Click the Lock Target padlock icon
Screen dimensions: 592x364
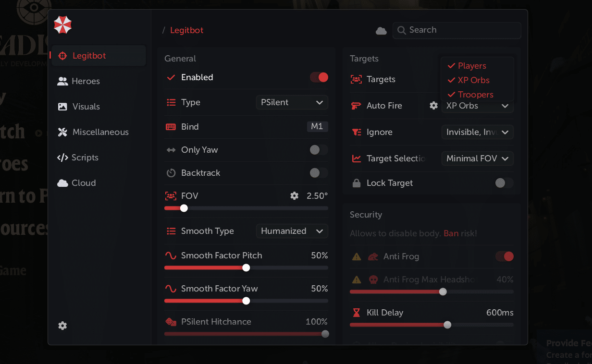click(x=357, y=183)
